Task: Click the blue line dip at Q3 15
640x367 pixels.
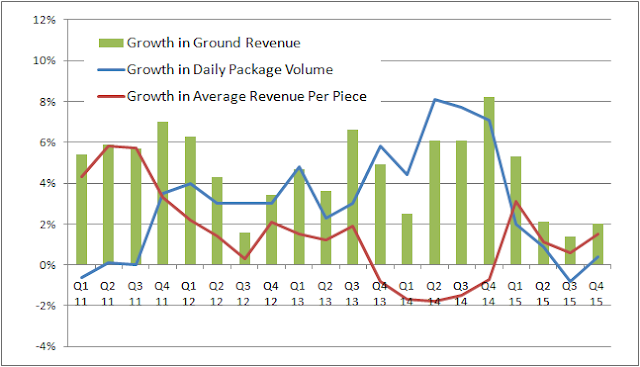Action: click(x=570, y=282)
